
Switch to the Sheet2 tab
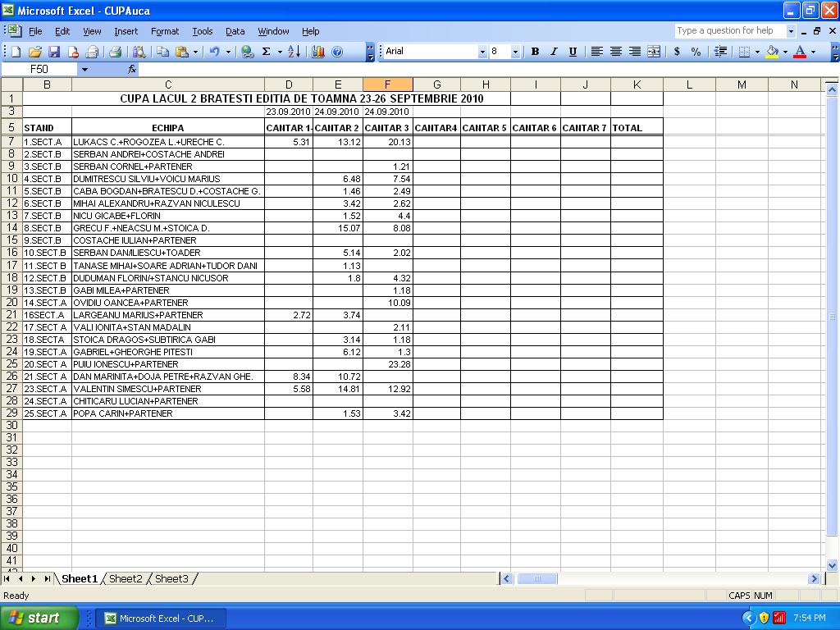tap(126, 579)
